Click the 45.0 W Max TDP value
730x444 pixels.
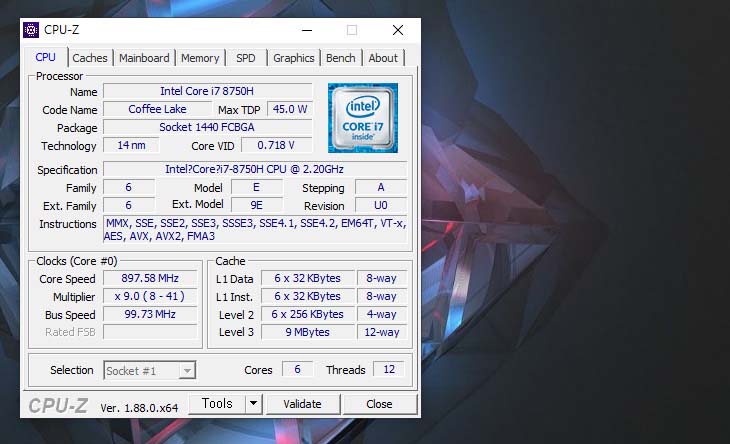click(290, 109)
